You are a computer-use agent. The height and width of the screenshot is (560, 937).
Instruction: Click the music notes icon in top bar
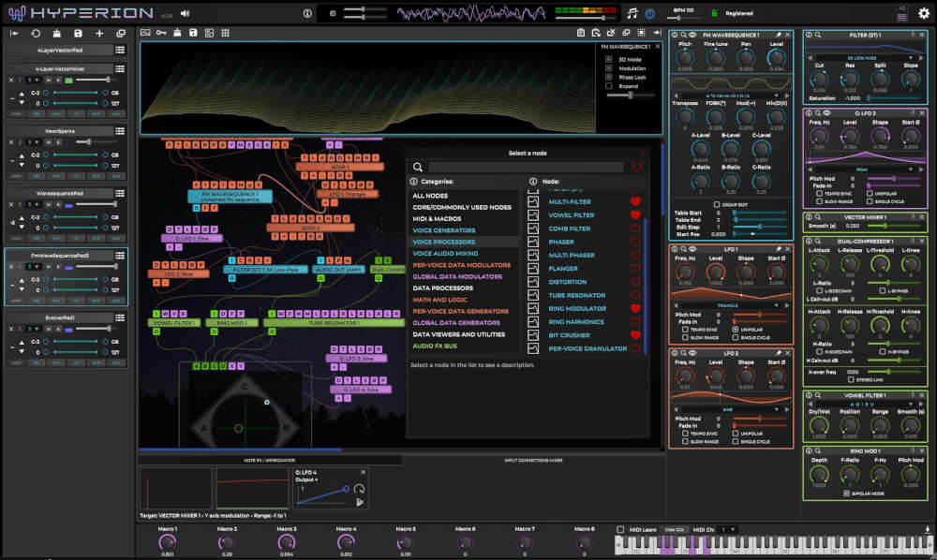pyautogui.click(x=632, y=14)
